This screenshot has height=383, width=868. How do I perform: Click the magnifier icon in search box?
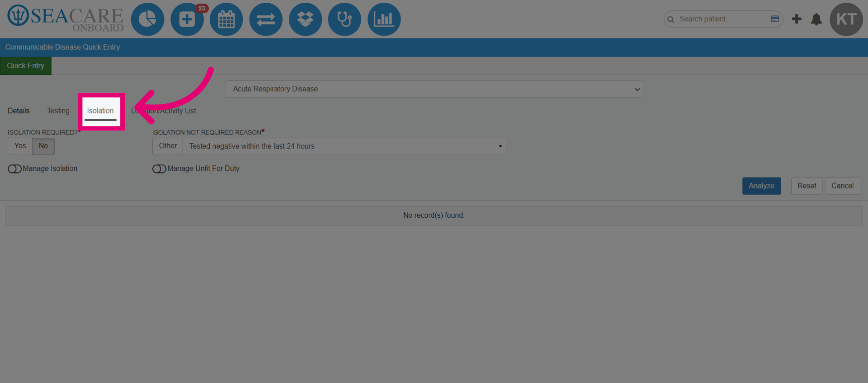click(671, 19)
